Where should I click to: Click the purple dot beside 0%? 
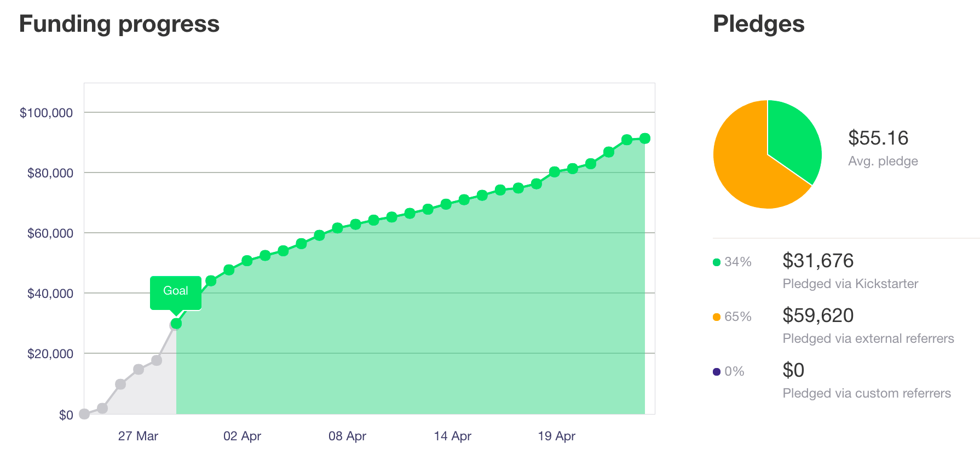click(x=717, y=372)
